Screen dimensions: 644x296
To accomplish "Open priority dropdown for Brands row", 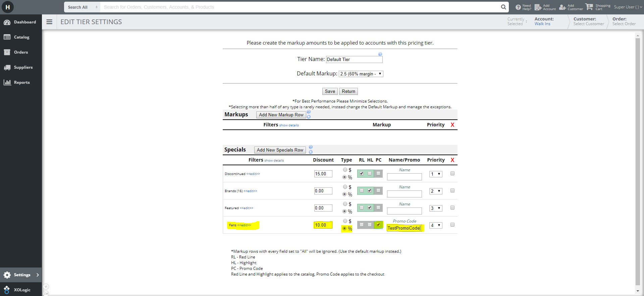I will (x=436, y=191).
